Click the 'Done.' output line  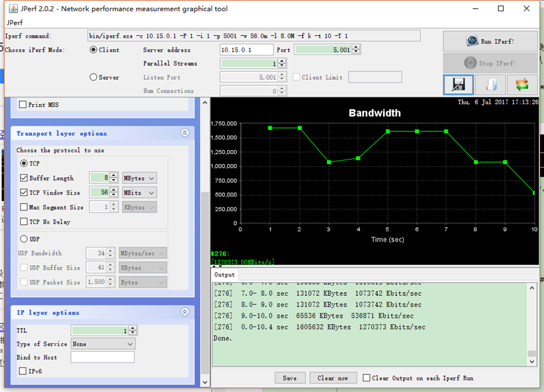[223, 338]
